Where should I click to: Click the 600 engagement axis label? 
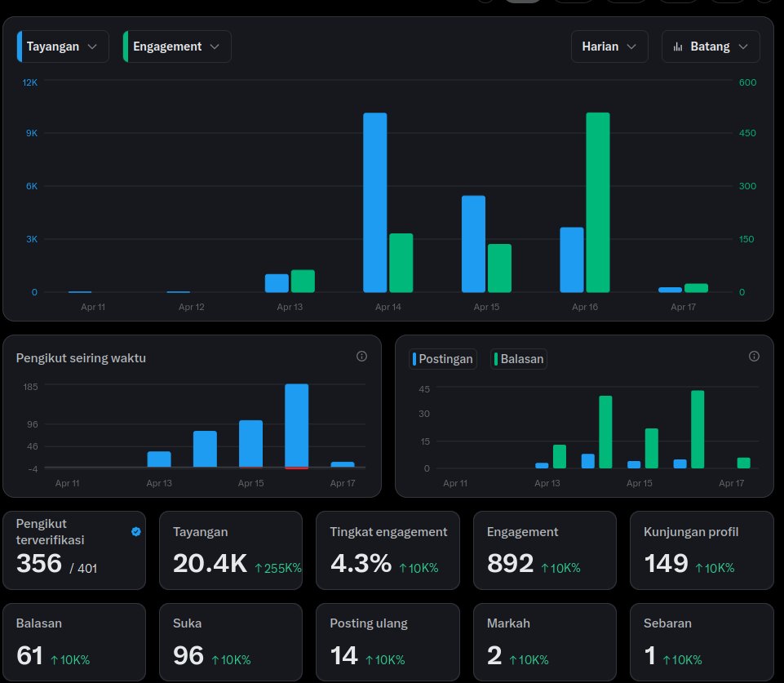[x=747, y=82]
